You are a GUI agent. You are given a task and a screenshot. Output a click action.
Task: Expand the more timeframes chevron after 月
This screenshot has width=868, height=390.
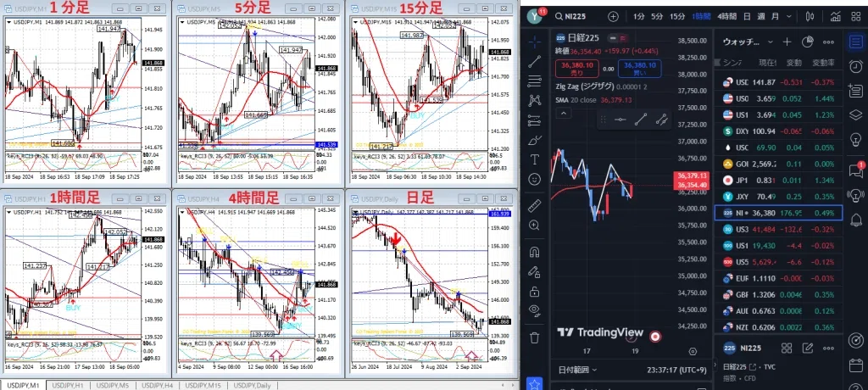pyautogui.click(x=787, y=16)
